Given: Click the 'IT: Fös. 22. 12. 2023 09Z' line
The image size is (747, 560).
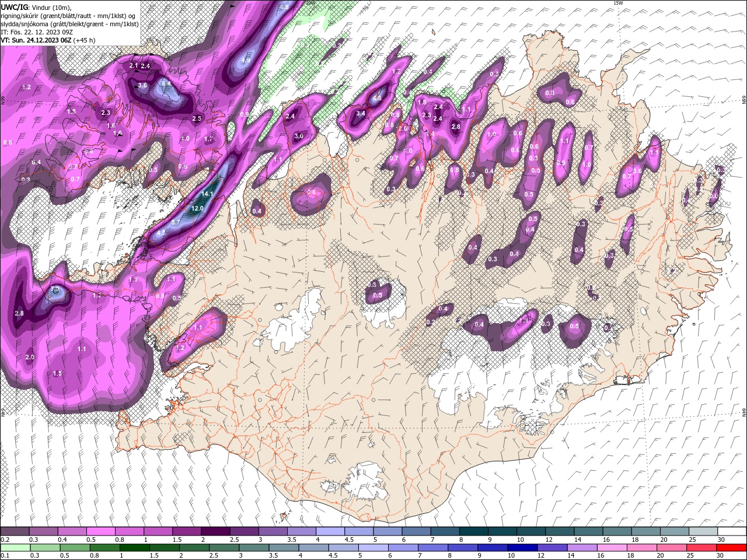Looking at the screenshot, I should click(x=37, y=32).
